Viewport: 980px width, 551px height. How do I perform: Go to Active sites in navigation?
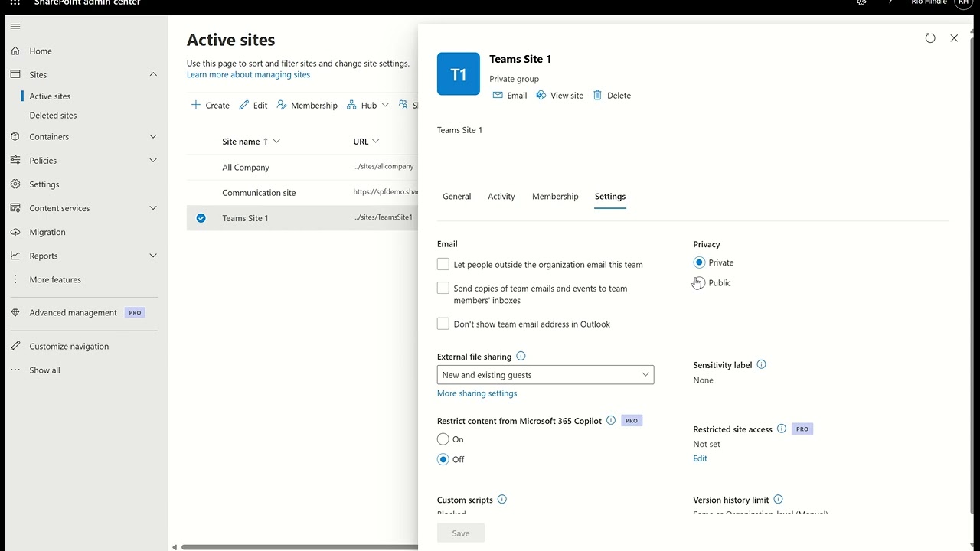pyautogui.click(x=50, y=96)
